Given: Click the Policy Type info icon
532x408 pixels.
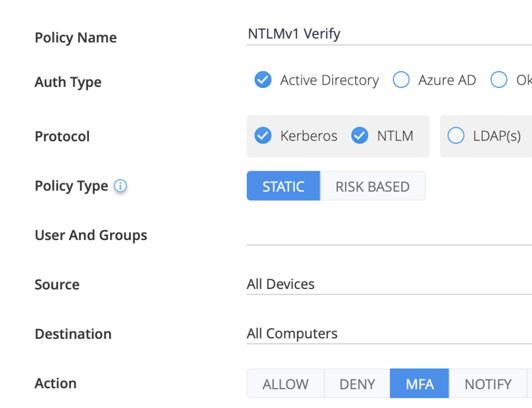Looking at the screenshot, I should 121,186.
